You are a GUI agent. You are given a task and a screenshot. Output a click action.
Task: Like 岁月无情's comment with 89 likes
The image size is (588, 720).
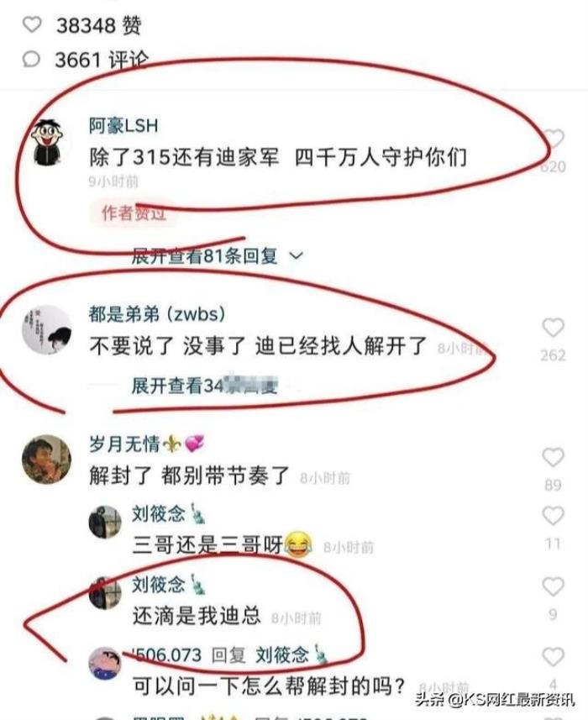click(553, 458)
